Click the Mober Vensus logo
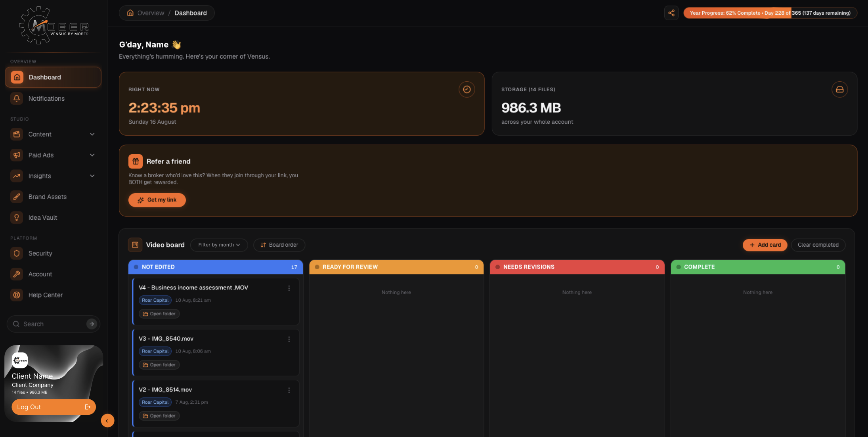Screen dimensions: 868x437 click(x=54, y=25)
